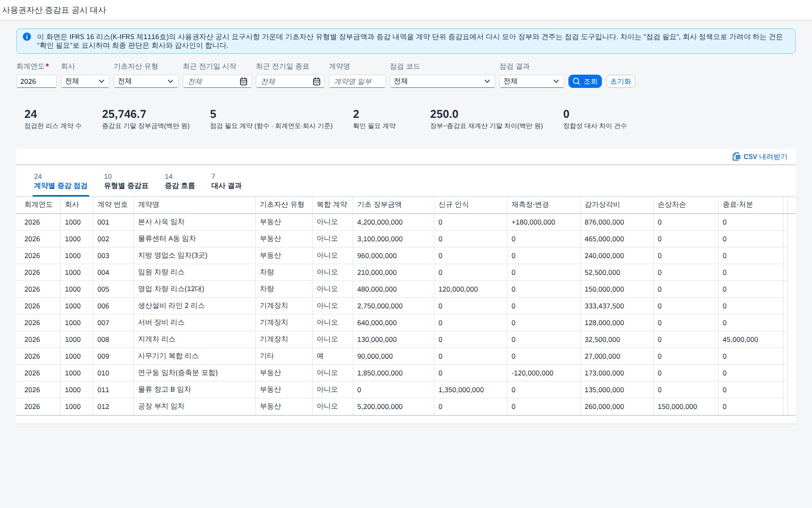Click the +180,000,000 remeasurement value

[x=533, y=222]
